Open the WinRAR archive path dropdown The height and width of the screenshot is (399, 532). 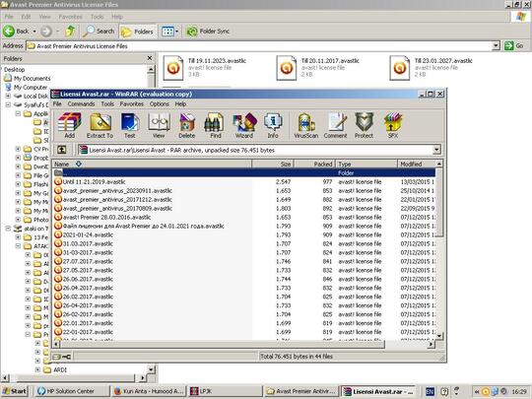(x=436, y=150)
